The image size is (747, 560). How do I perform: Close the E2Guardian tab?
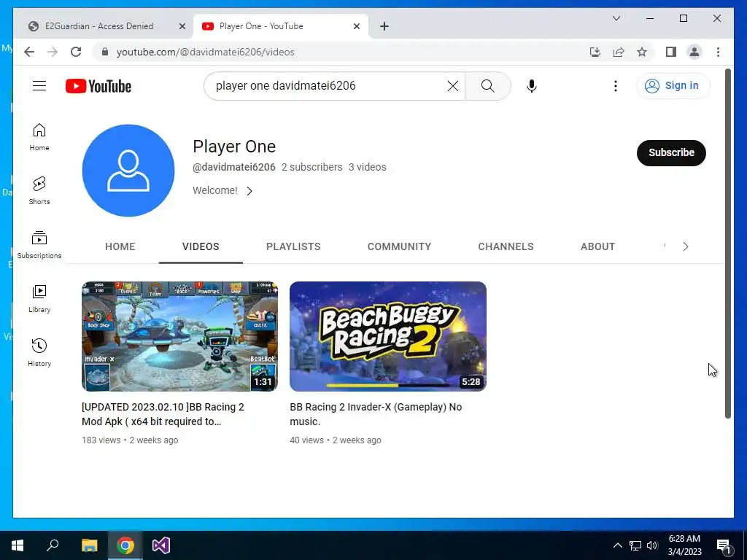(x=182, y=26)
